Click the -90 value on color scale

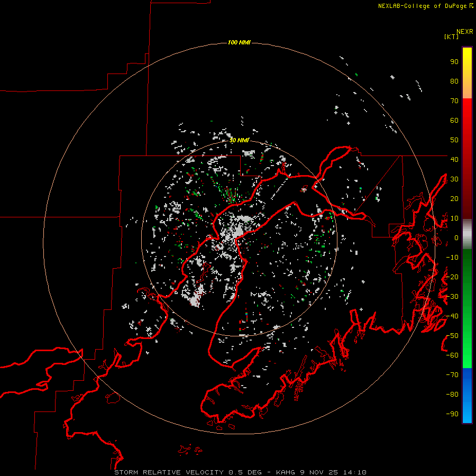click(452, 414)
